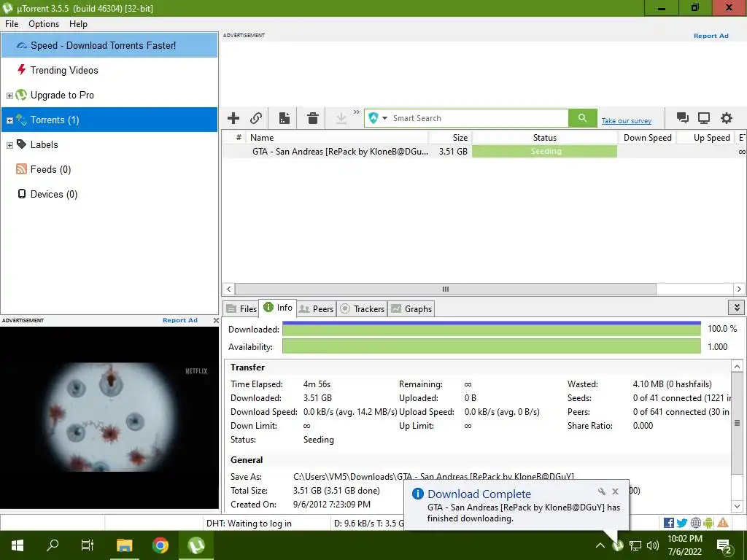Open the Help menu

(78, 24)
